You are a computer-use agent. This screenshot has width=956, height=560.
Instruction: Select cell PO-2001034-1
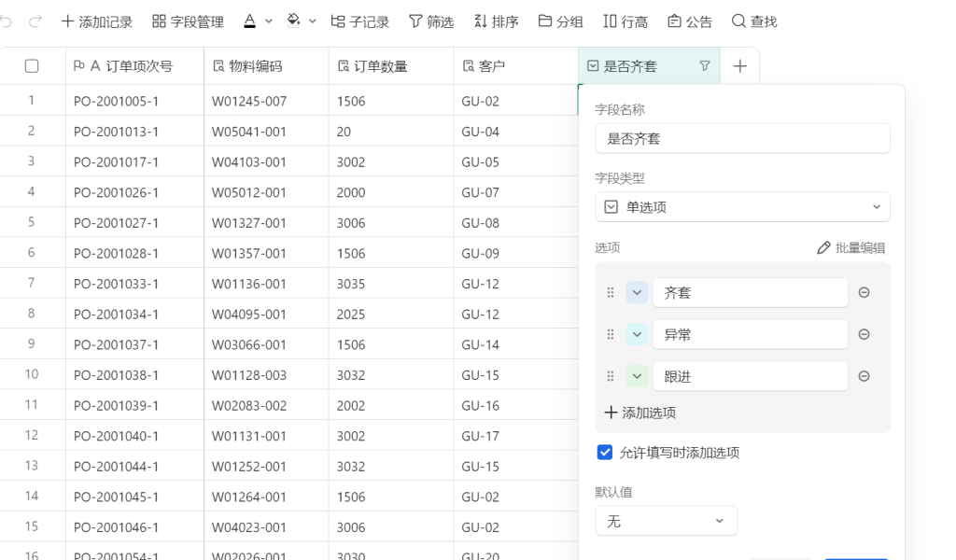click(134, 314)
